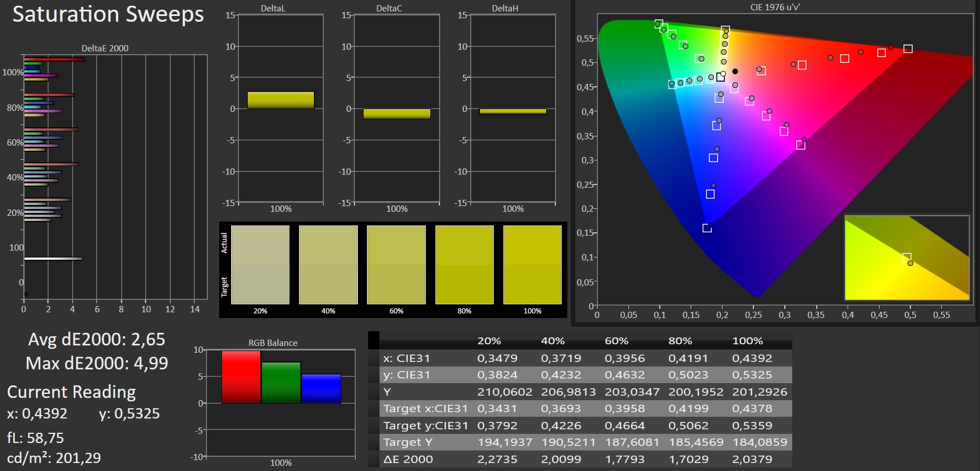Select the 100% yellow saturation swatch

(x=533, y=265)
